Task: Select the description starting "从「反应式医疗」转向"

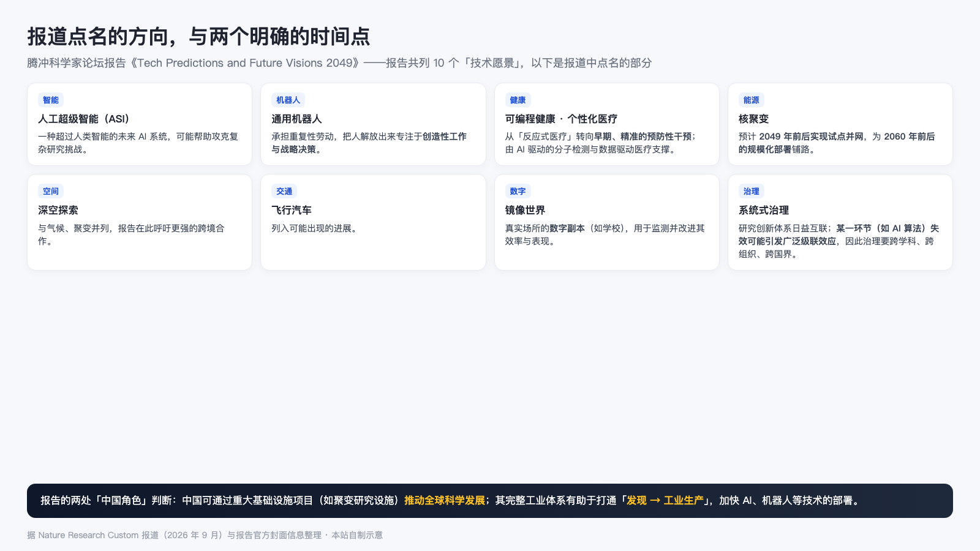Action: click(x=601, y=143)
